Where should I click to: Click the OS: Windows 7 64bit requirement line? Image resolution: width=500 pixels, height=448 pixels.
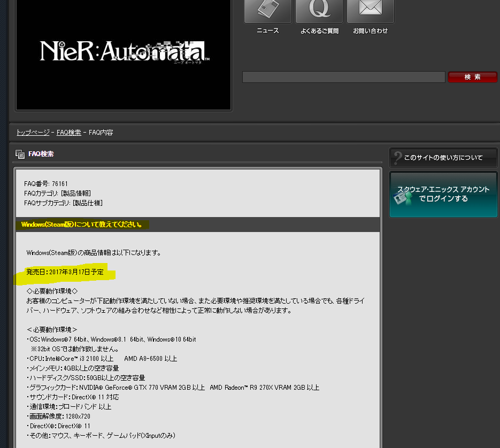click(x=111, y=339)
